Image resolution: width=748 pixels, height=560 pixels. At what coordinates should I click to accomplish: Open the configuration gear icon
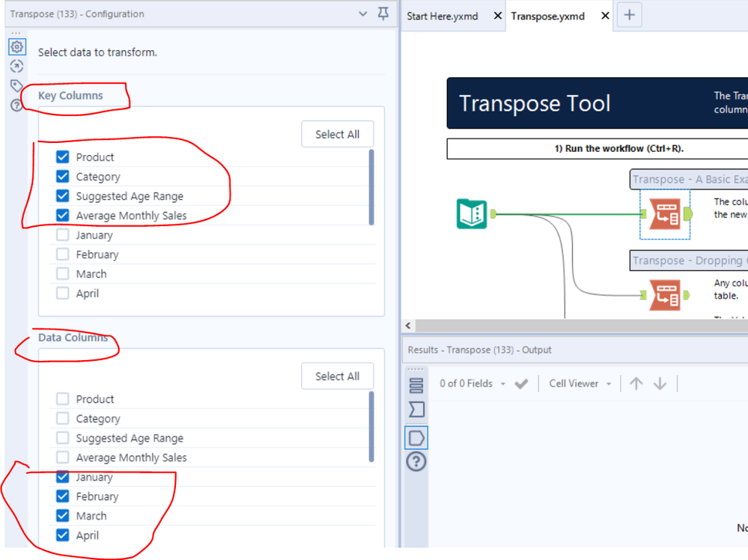click(17, 46)
